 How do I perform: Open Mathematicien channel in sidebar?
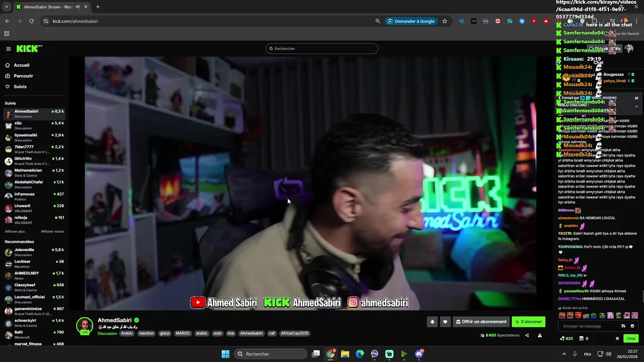34,172
